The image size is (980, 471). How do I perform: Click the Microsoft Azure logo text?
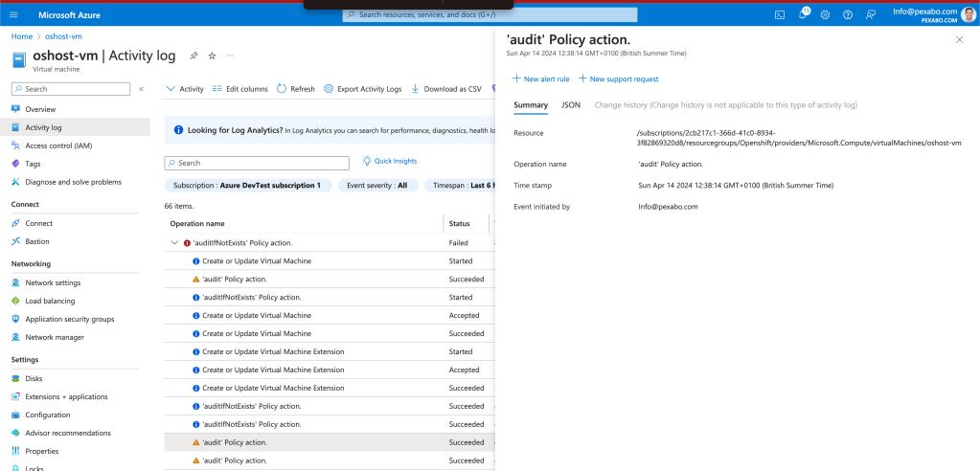click(x=69, y=15)
